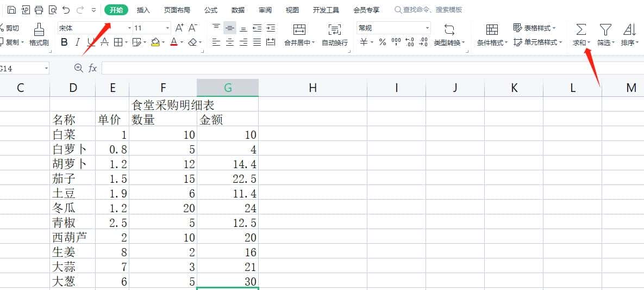Click the Sort (排序) icon

629,29
